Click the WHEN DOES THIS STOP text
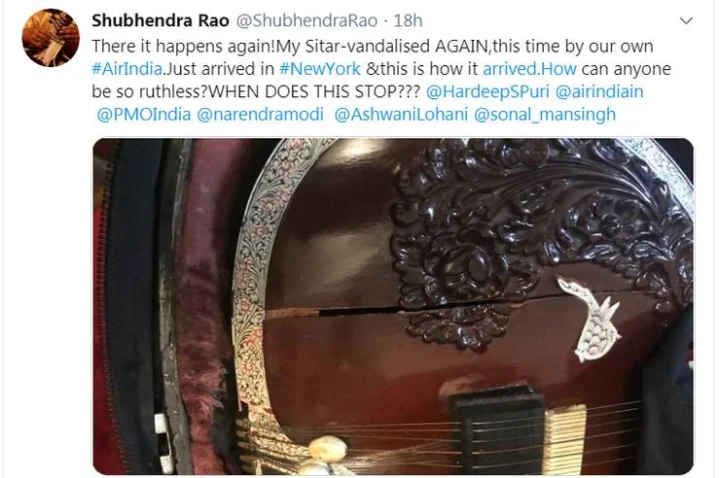720x478 pixels. point(314,91)
